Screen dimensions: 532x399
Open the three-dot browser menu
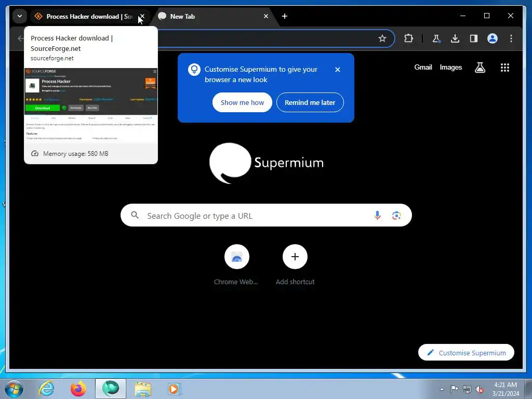(511, 38)
